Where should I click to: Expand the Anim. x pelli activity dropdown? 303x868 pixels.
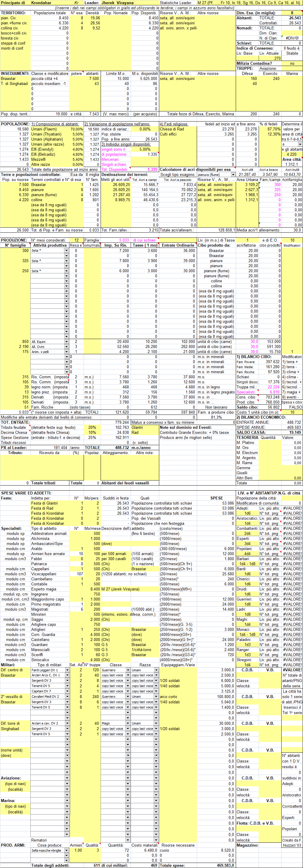tap(66, 352)
